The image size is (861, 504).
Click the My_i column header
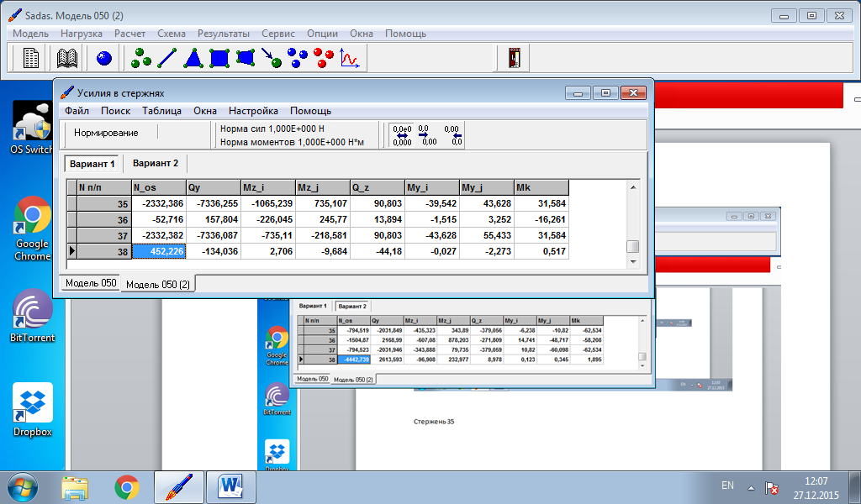tap(431, 187)
